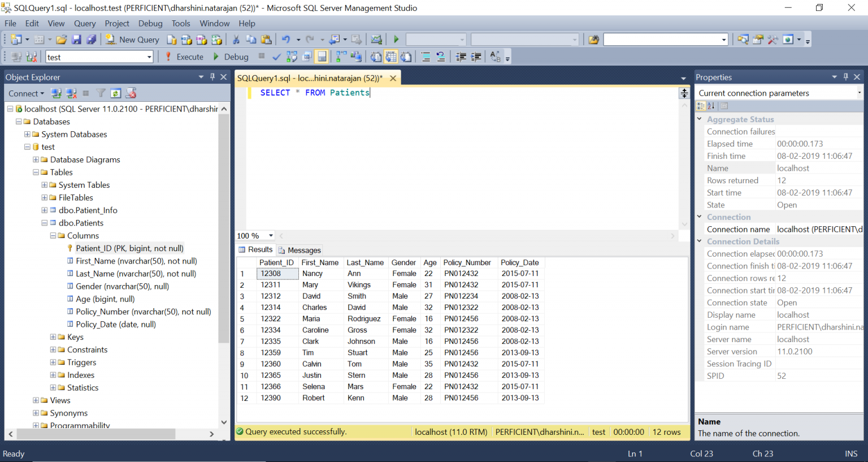Toggle Results to Text output mode
The width and height of the screenshot is (868, 462).
376,57
